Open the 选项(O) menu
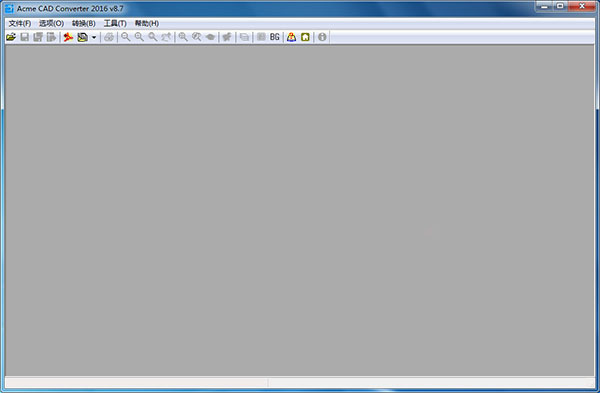 [51, 23]
